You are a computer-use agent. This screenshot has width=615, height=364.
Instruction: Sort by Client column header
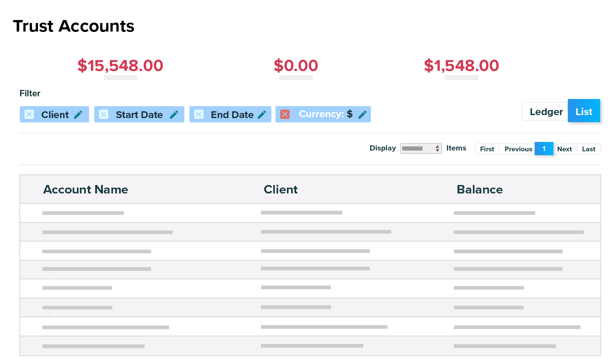point(280,189)
